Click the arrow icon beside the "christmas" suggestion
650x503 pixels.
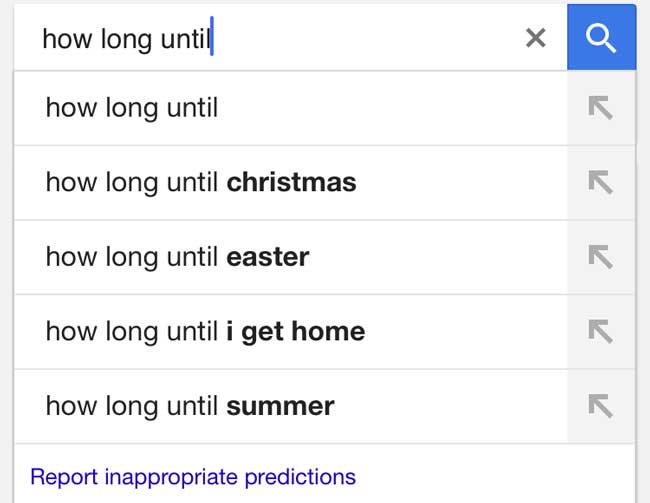[600, 182]
